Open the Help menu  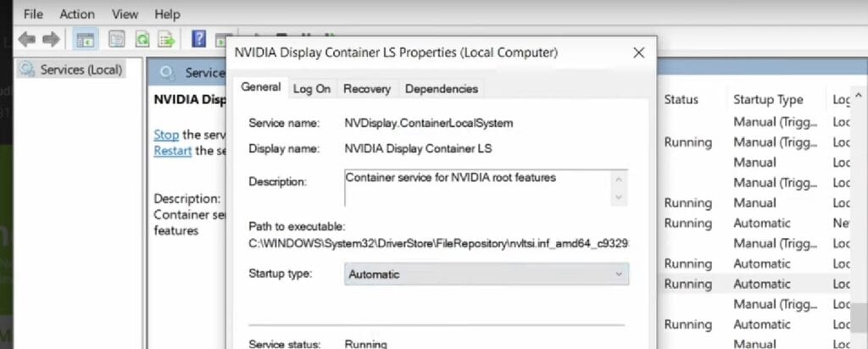[x=167, y=14]
